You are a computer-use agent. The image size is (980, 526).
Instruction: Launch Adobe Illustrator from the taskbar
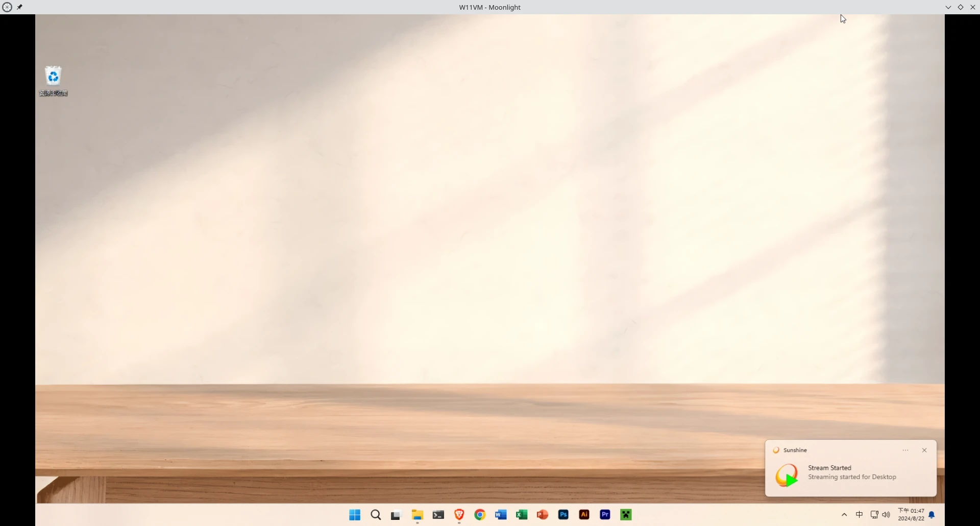pos(584,515)
